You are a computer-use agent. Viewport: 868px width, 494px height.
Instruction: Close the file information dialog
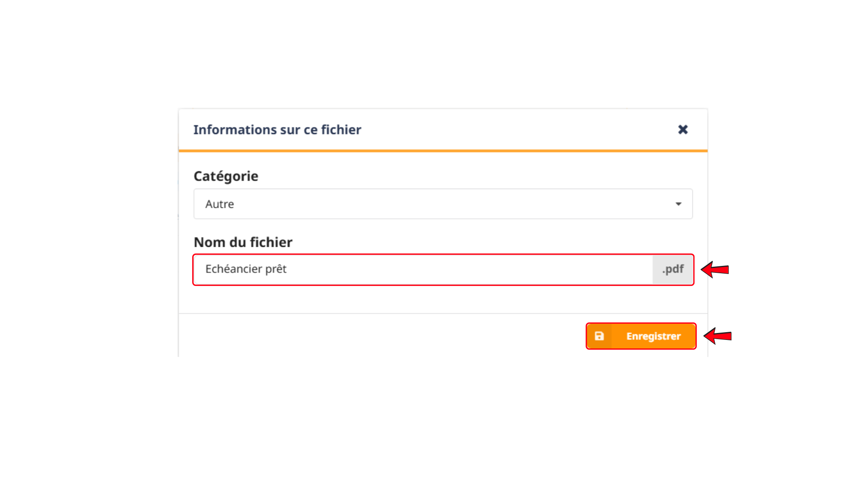[x=683, y=130]
